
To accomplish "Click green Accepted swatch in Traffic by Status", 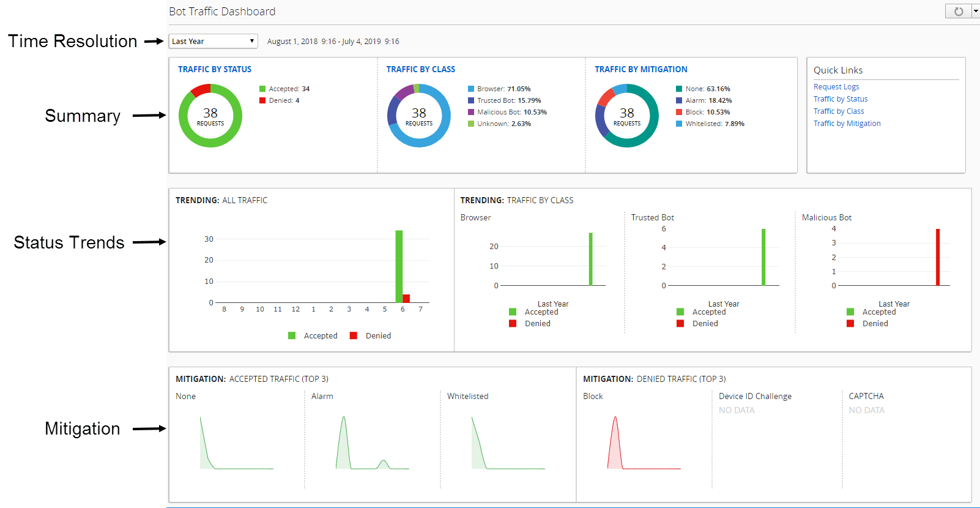I will point(262,89).
